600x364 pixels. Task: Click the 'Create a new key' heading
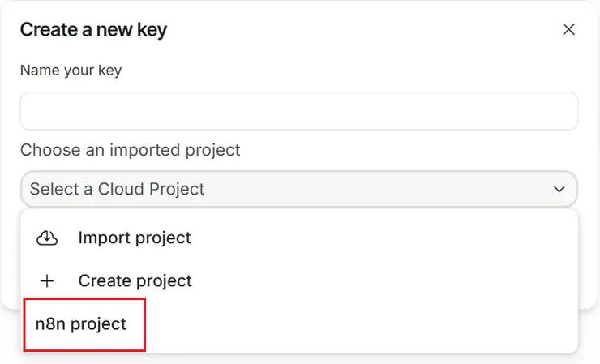coord(93,30)
